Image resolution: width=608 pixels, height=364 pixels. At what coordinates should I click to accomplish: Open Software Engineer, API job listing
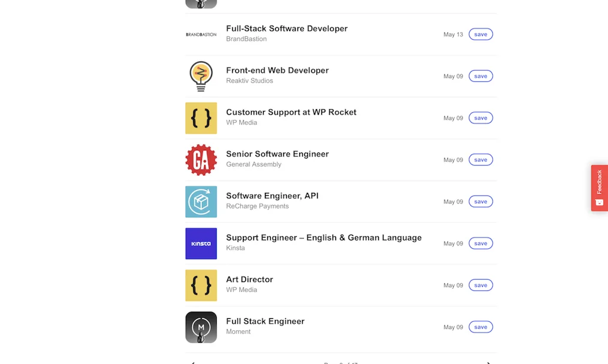point(272,196)
